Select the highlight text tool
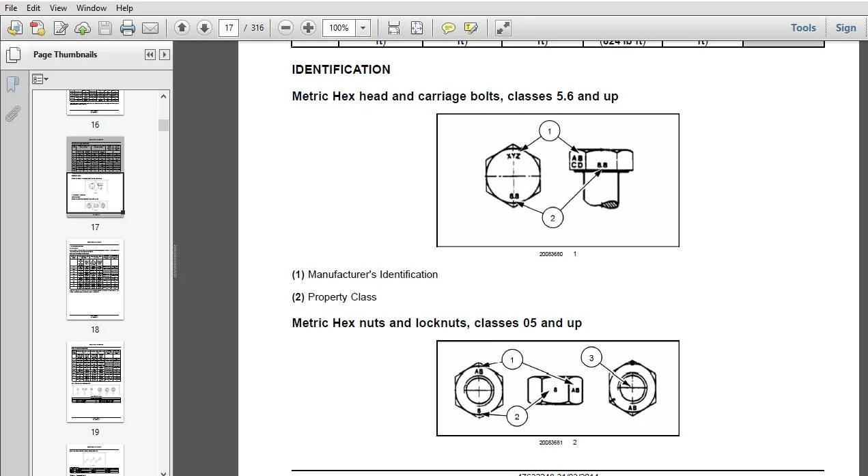Viewport: 868px width, 476px height. (471, 28)
